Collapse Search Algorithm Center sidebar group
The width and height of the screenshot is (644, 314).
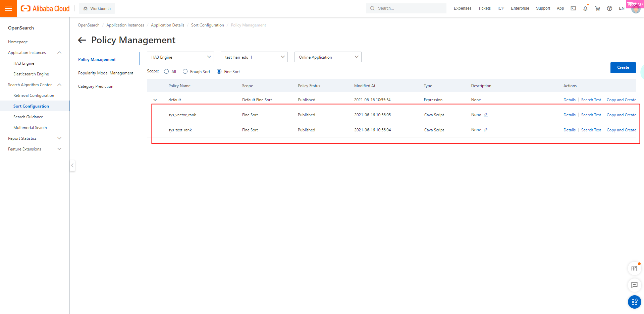[59, 85]
